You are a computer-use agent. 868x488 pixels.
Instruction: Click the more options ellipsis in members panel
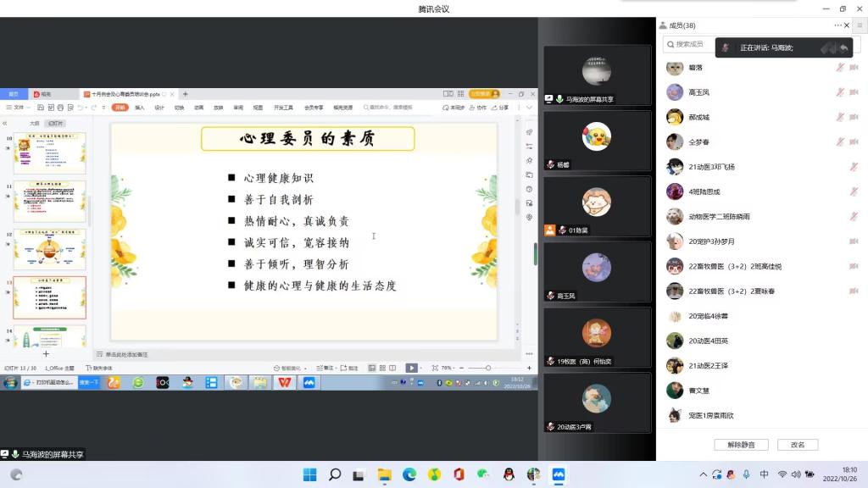pos(838,25)
